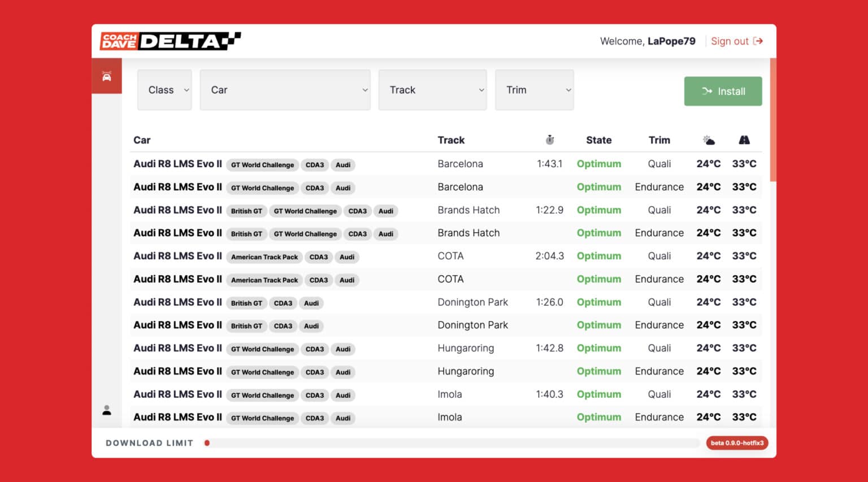Click the sign out arrow icon
Image resolution: width=868 pixels, height=482 pixels.
tap(758, 41)
